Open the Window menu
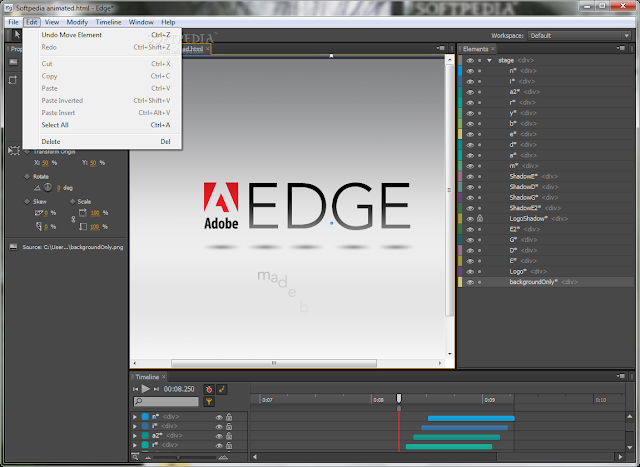The image size is (640, 467). pyautogui.click(x=141, y=22)
